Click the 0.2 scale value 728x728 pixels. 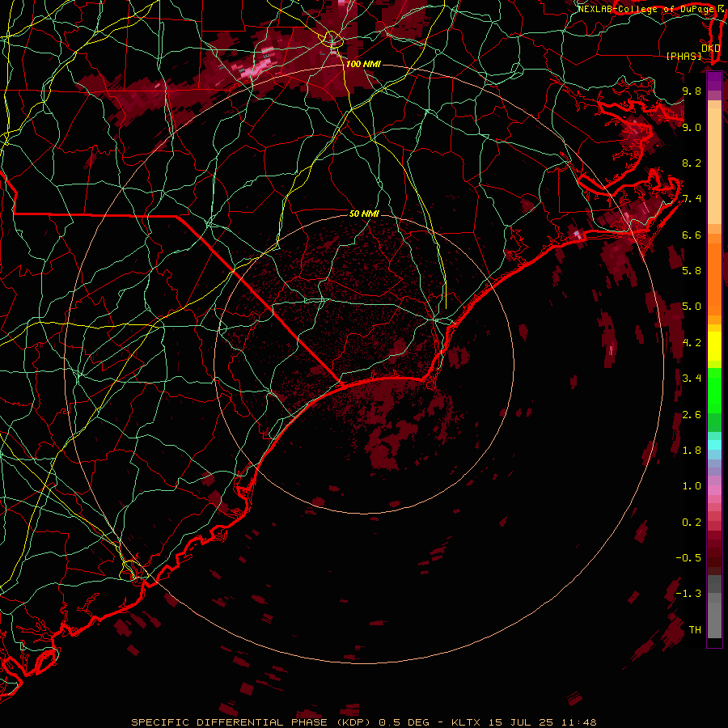(x=692, y=522)
